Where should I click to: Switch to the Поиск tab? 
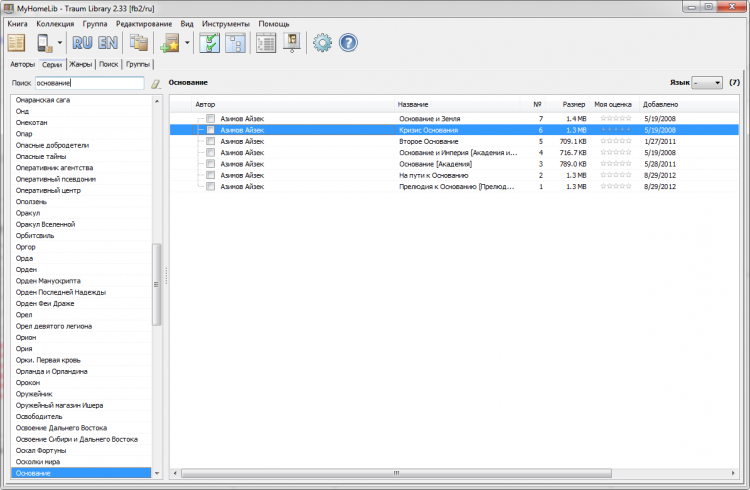109,64
